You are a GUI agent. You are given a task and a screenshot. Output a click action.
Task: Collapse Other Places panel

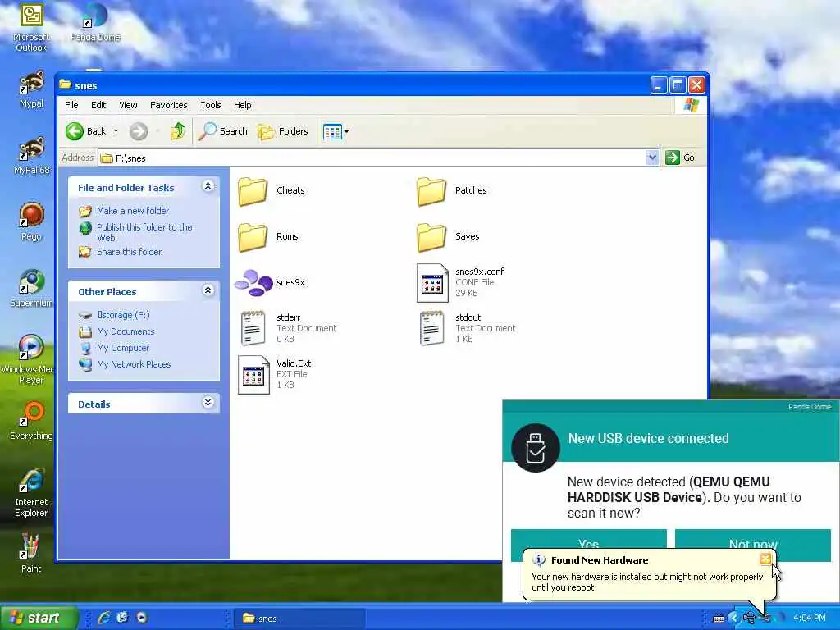coord(208,290)
